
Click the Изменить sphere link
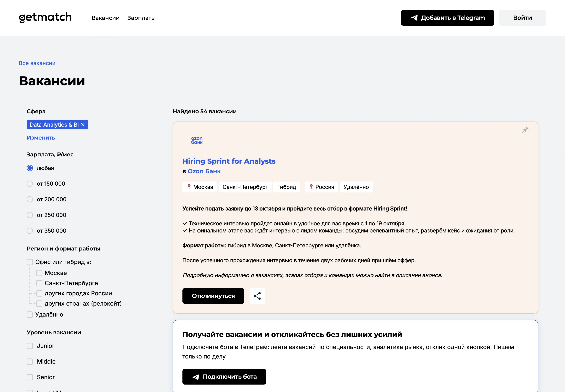click(x=41, y=138)
